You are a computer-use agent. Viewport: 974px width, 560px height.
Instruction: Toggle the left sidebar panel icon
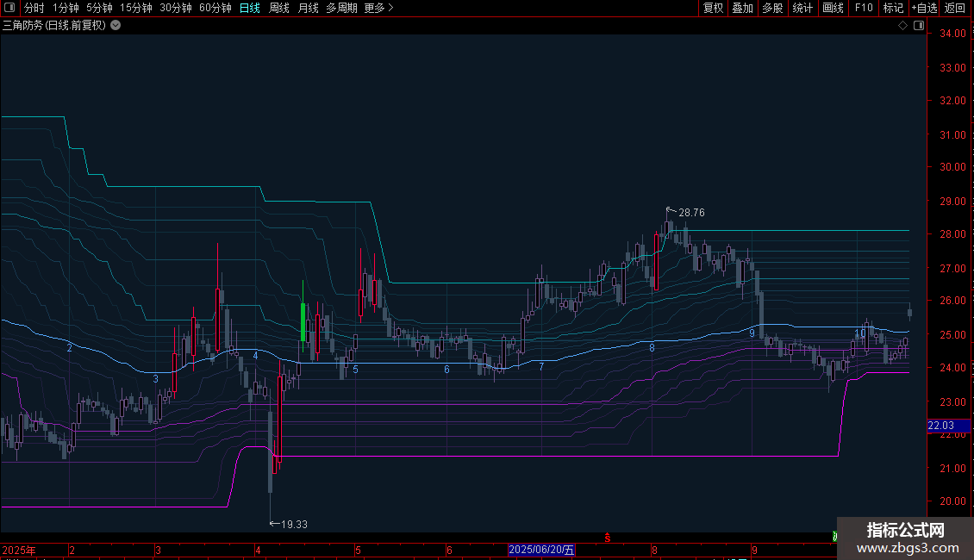click(x=9, y=8)
